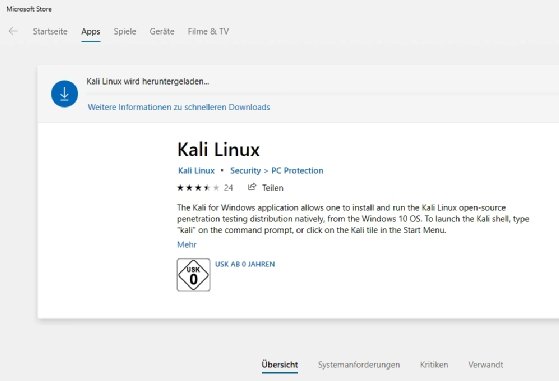The image size is (559, 381).
Task: Open the USK AB 0 JAHREN link
Action: [245, 264]
